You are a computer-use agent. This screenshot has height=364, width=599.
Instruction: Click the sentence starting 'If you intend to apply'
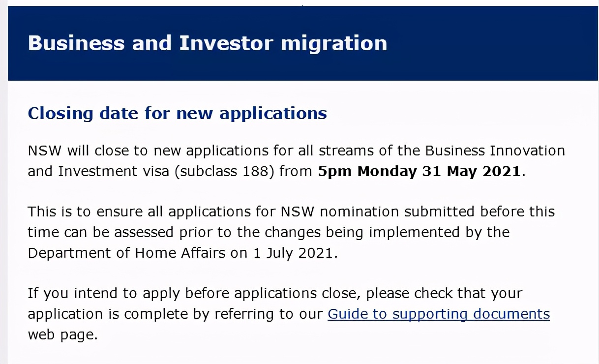click(289, 314)
